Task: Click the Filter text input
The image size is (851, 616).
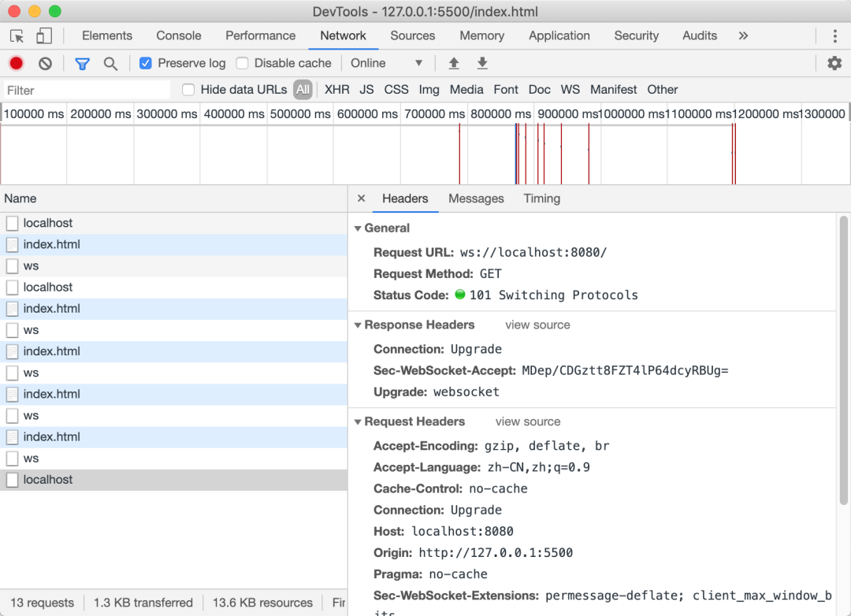Action: tap(87, 90)
